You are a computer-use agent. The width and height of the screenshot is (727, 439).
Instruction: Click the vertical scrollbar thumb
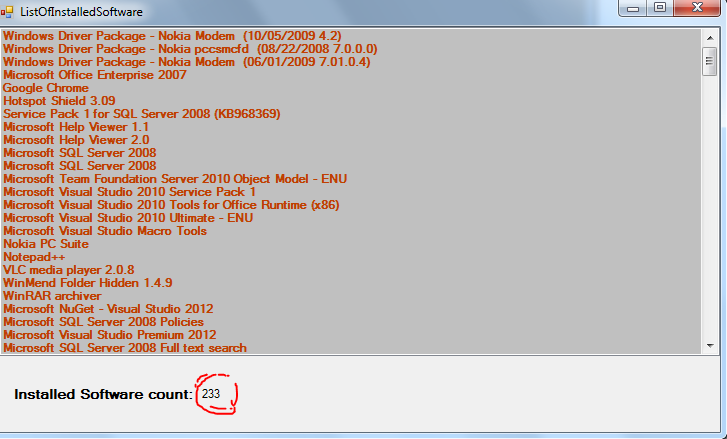click(x=710, y=61)
